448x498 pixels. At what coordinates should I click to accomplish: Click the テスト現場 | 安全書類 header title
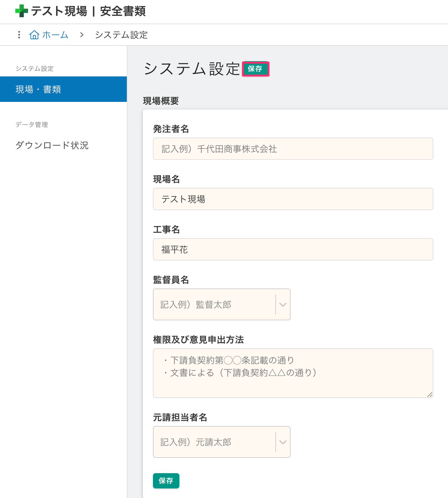coord(88,11)
